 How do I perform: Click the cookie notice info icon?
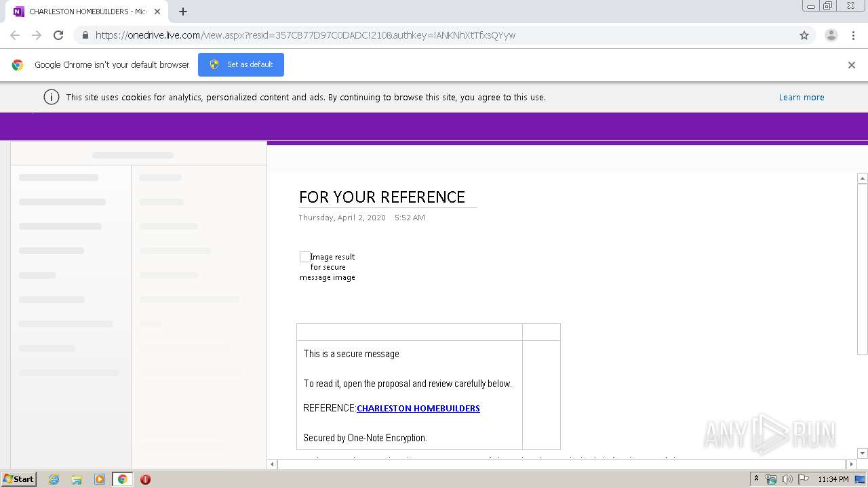(x=52, y=97)
